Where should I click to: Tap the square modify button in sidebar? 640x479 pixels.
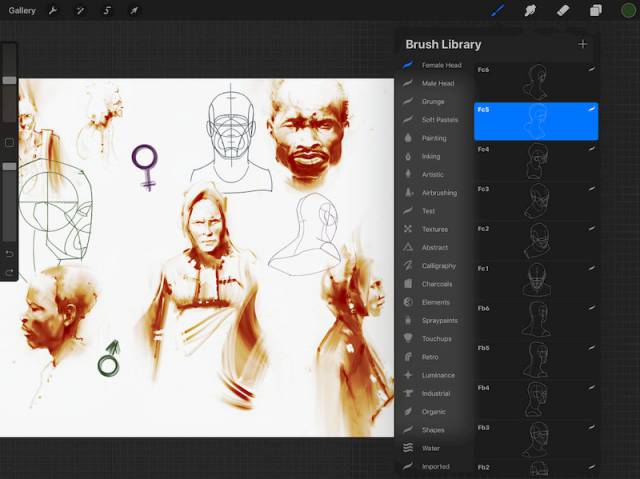[9, 143]
